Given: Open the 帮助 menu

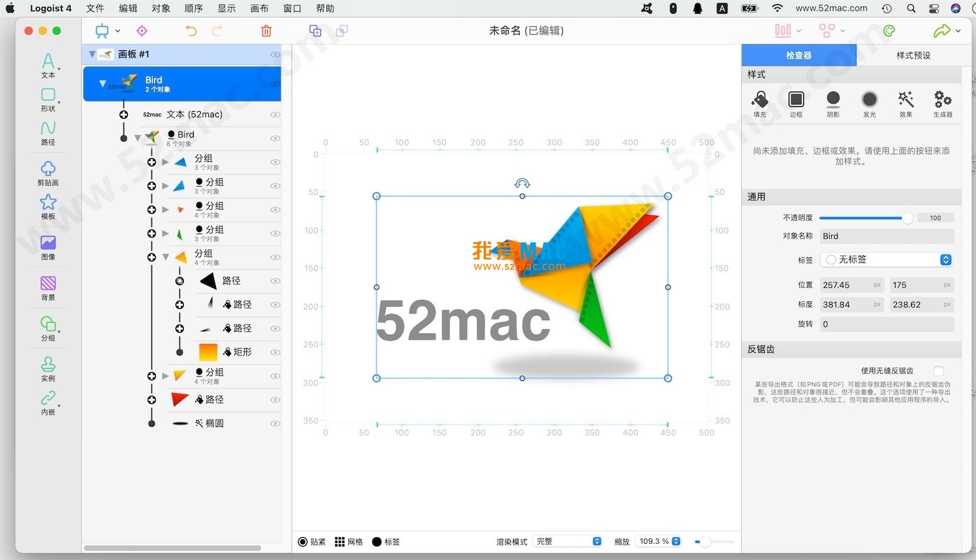Looking at the screenshot, I should pos(325,8).
